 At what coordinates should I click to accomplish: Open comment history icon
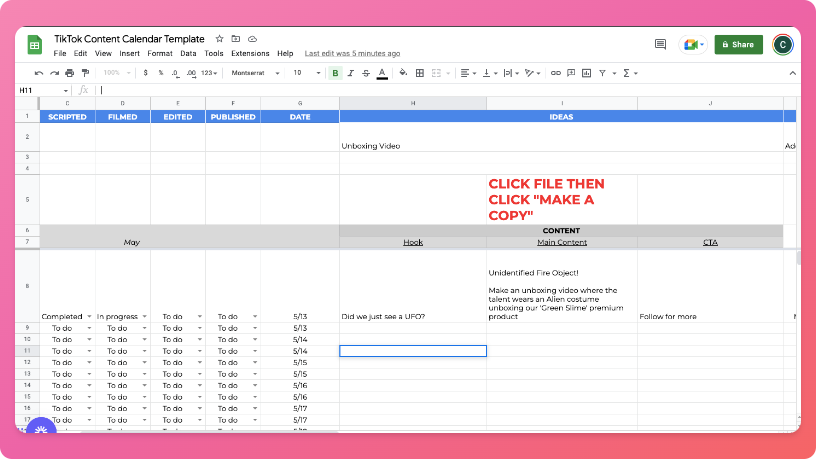click(660, 44)
